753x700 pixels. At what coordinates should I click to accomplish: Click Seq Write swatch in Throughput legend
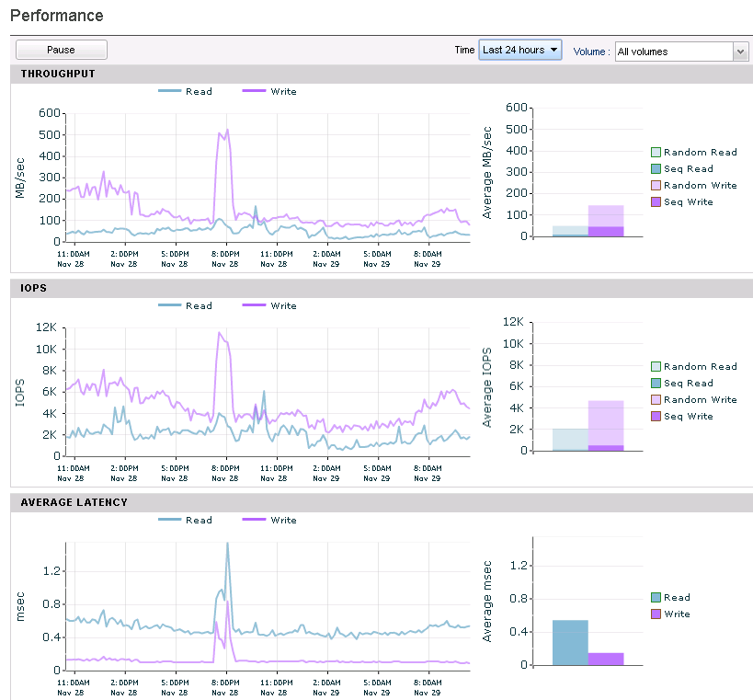tap(656, 201)
